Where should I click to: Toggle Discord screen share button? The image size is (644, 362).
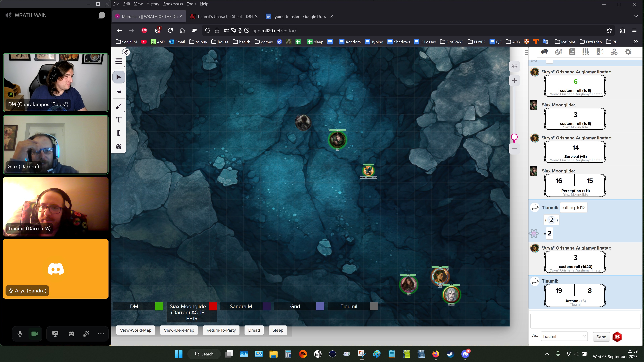(x=55, y=334)
